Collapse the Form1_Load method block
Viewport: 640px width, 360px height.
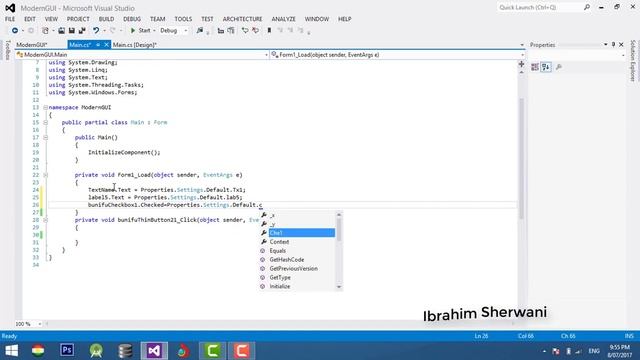[46, 175]
